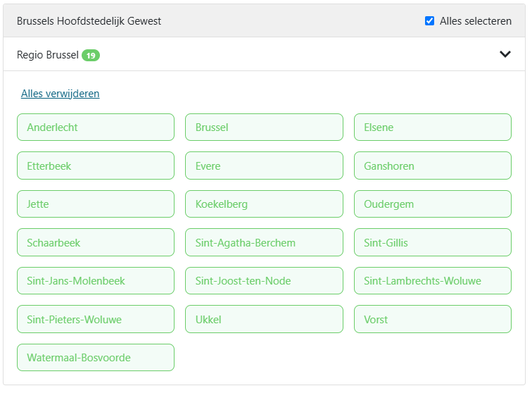Click the Ukkel municipality chip
The image size is (532, 393).
click(264, 320)
